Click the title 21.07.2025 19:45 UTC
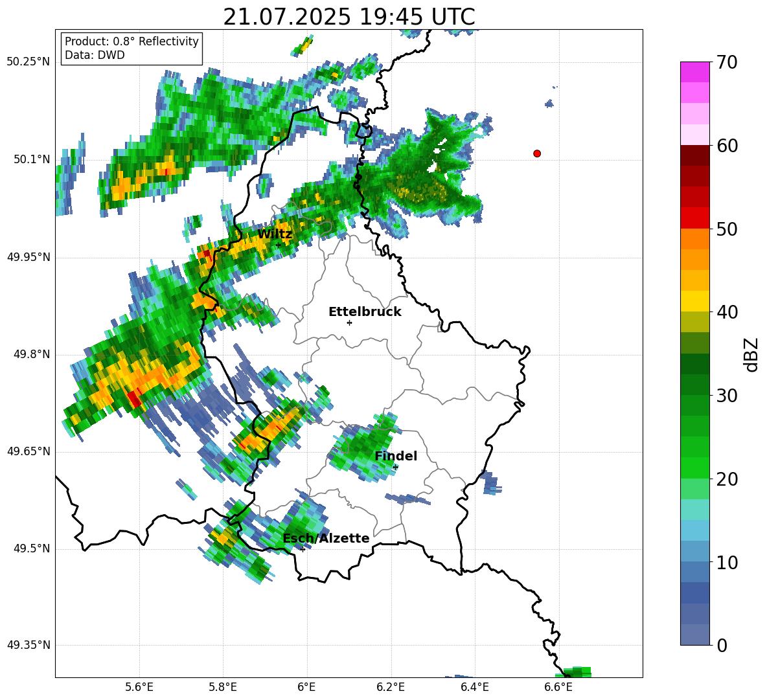767x700 pixels. click(x=349, y=17)
